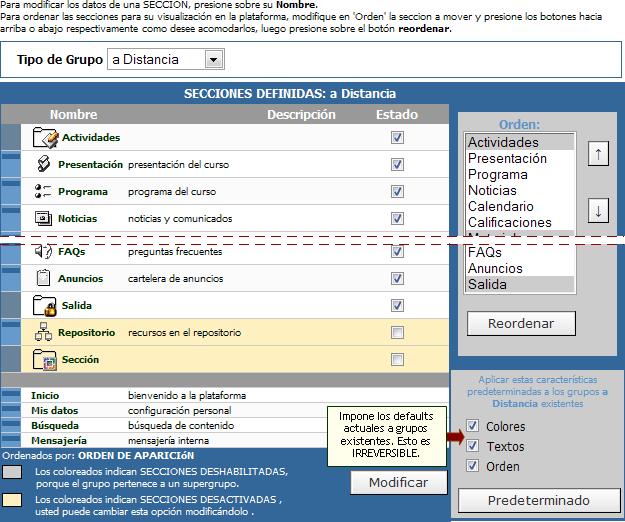Click the Nombre column header
Image resolution: width=625 pixels, height=522 pixels.
(73, 114)
